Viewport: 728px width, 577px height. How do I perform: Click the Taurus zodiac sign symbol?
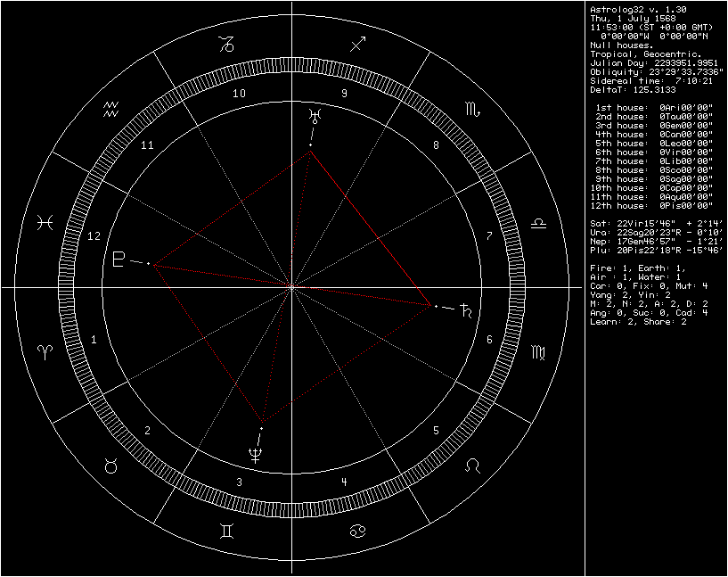point(112,466)
